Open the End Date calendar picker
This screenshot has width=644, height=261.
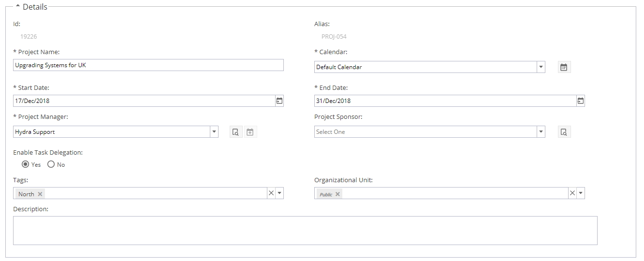(581, 101)
